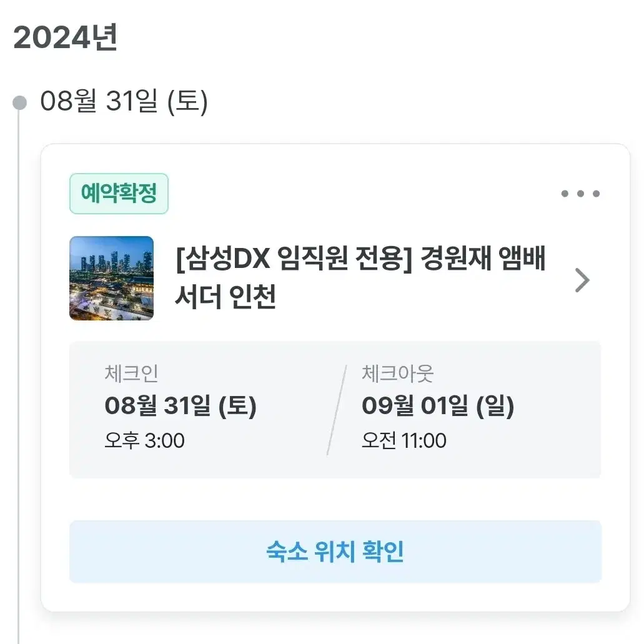Tap the timeline dot for 08월 31일
Screen dimensions: 644x644
[x=19, y=102]
